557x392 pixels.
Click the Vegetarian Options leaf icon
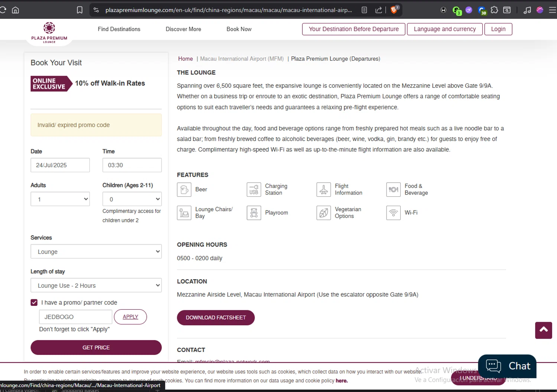[323, 213]
